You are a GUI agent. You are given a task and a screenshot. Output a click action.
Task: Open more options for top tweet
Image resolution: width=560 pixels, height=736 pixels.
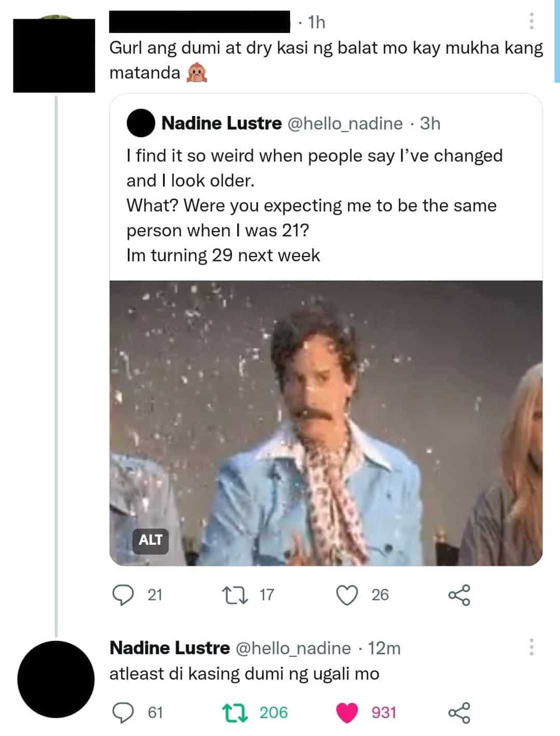tap(531, 22)
